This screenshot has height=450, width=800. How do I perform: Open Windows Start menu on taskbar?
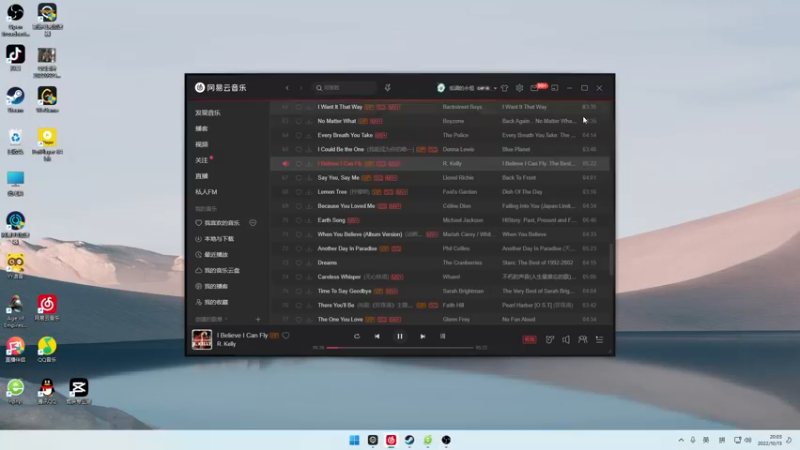[354, 440]
